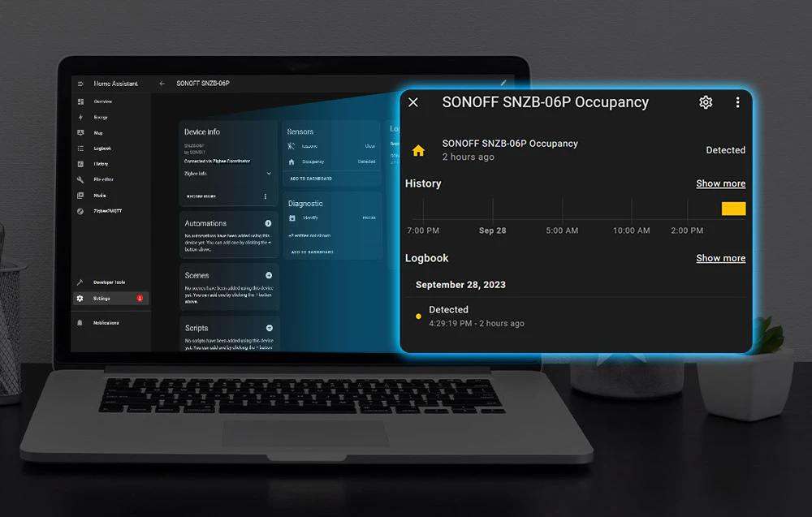
Task: Open the three-dot menu in Occupancy dialog
Action: pyautogui.click(x=737, y=102)
